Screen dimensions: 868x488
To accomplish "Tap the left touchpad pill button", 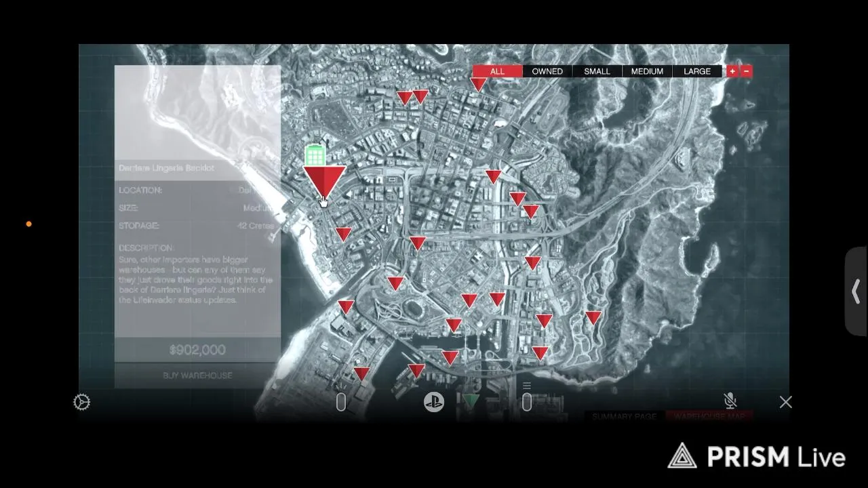I will click(x=341, y=402).
